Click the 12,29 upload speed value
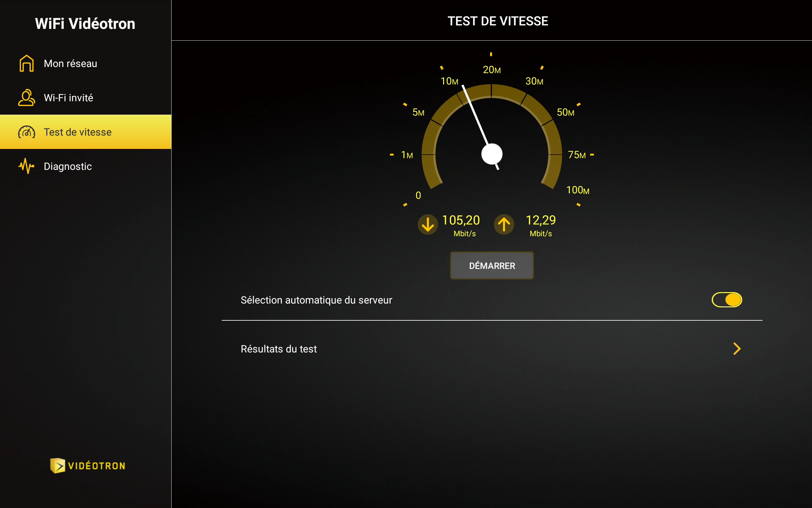 click(x=540, y=220)
